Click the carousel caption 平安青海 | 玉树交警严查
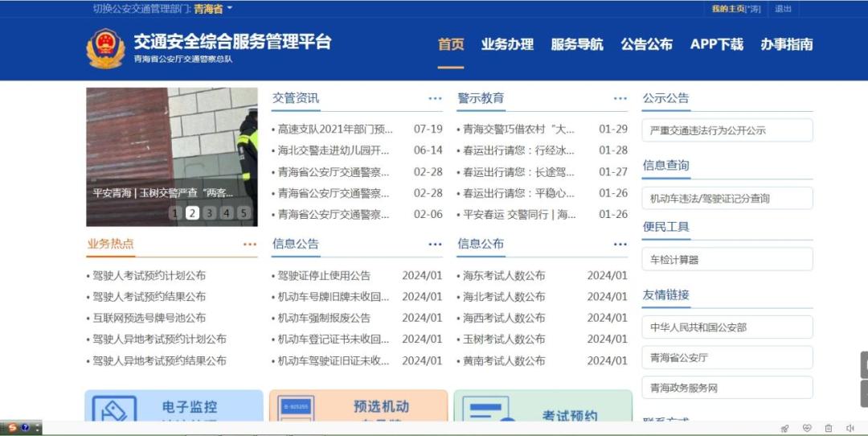Screen dimensions: 868x436 [162, 193]
